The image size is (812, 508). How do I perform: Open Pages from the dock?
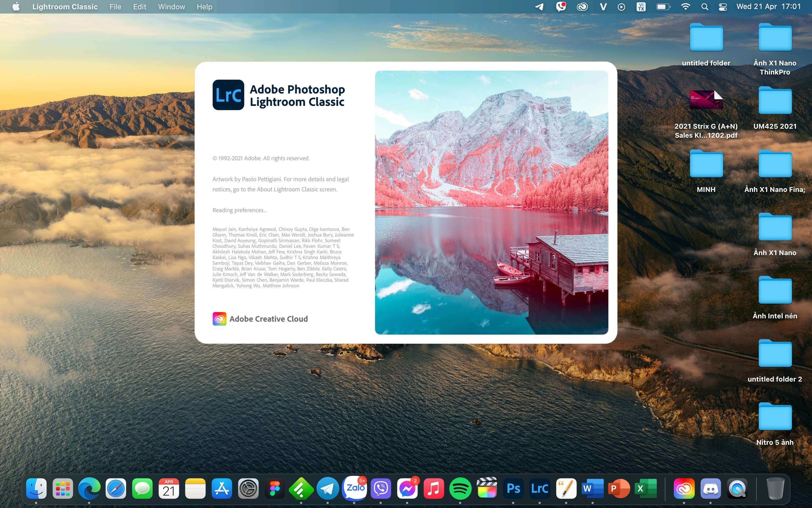(x=566, y=488)
